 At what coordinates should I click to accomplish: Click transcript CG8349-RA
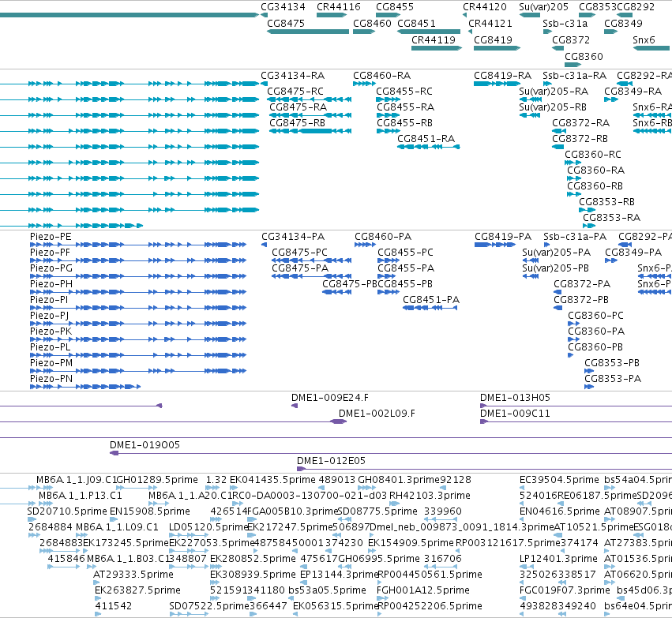click(633, 92)
